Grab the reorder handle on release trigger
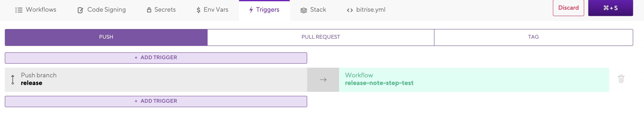This screenshot has height=116, width=644. (x=13, y=80)
